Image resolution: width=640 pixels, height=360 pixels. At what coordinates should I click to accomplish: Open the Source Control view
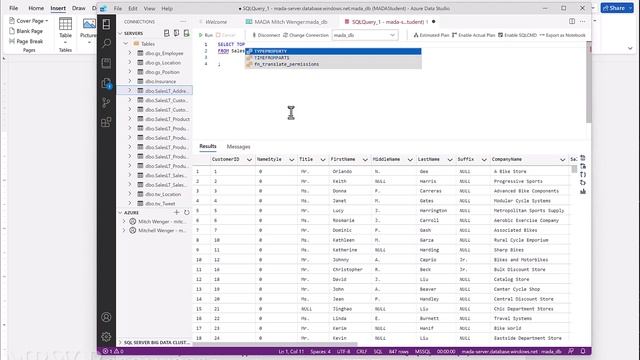(x=106, y=102)
